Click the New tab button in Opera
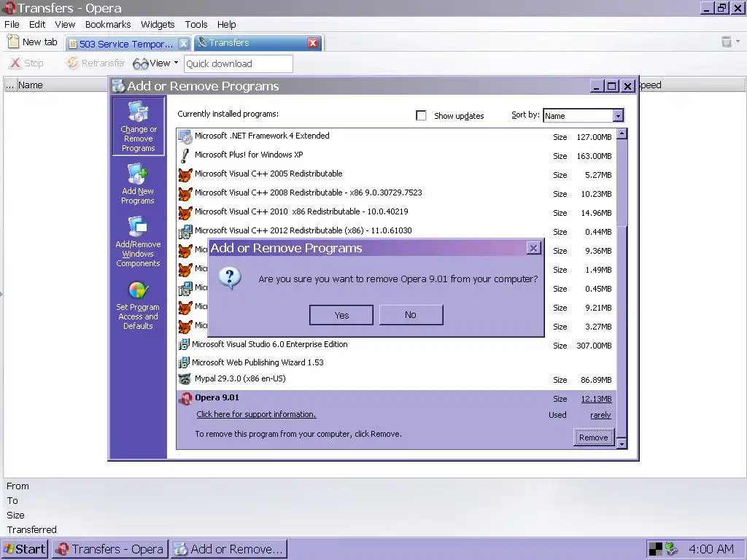Screen dimensions: 747x560 32,42
